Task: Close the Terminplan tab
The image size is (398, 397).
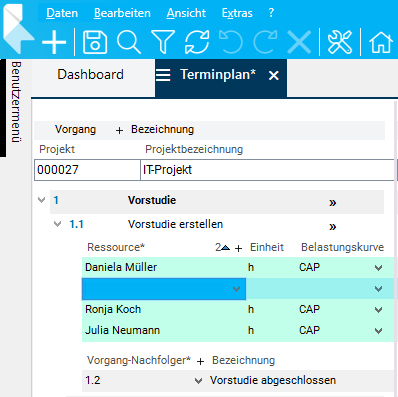Action: 274,76
